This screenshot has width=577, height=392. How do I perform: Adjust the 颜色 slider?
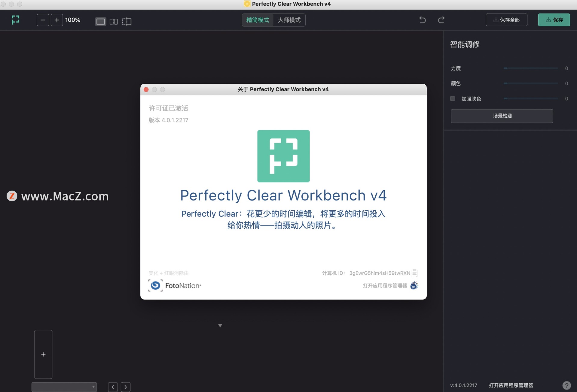pyautogui.click(x=531, y=83)
